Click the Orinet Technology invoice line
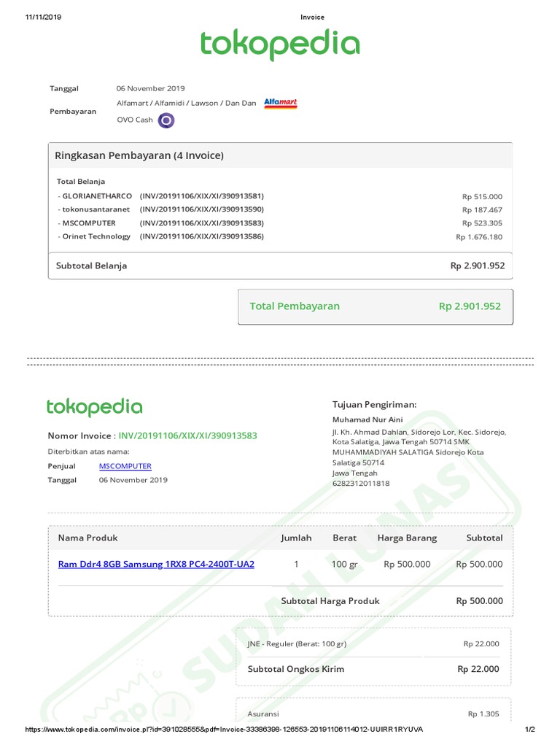Image resolution: width=560 pixels, height=747 pixels. click(160, 236)
